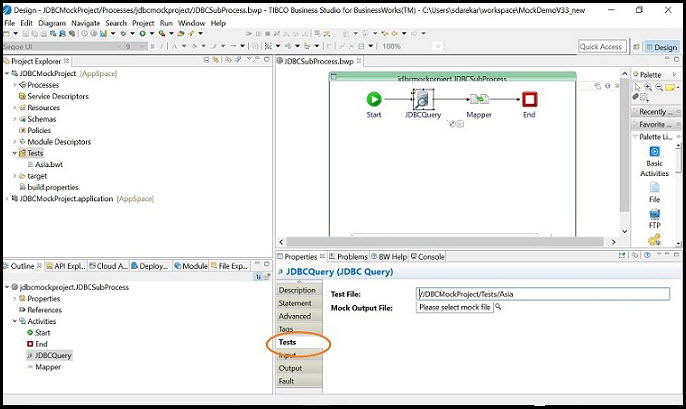The width and height of the screenshot is (686, 409).
Task: Select the Tests properties tab
Action: 288,342
